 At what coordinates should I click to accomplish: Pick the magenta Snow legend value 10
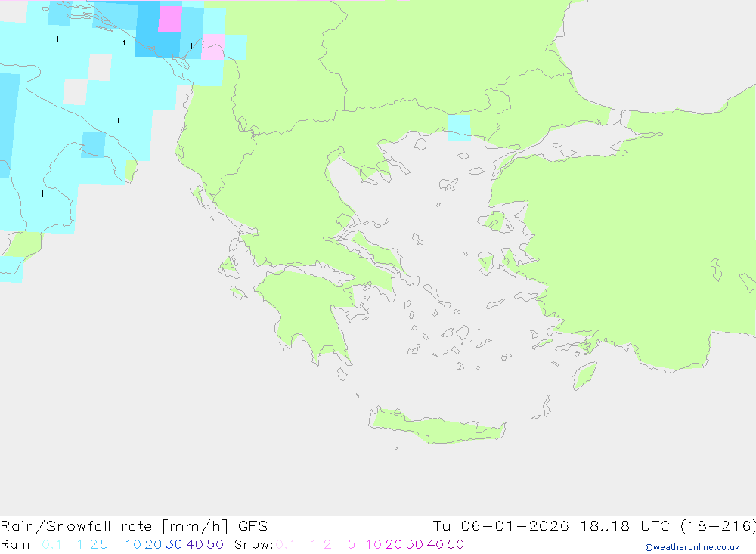coord(373,544)
